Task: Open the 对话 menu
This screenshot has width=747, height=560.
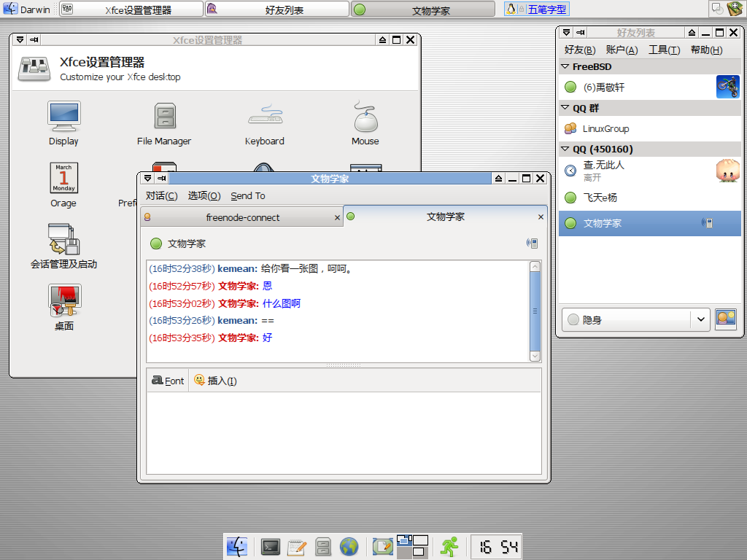Action: 161,195
